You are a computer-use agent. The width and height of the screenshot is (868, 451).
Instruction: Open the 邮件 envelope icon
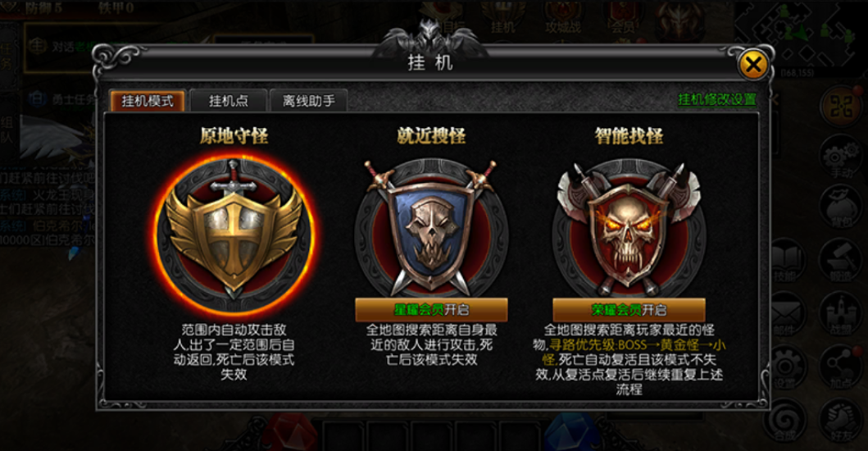tap(788, 313)
